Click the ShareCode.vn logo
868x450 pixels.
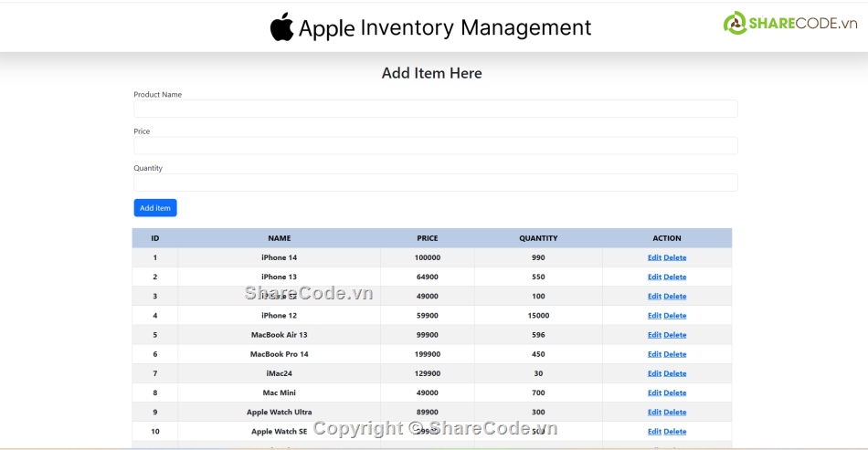790,24
